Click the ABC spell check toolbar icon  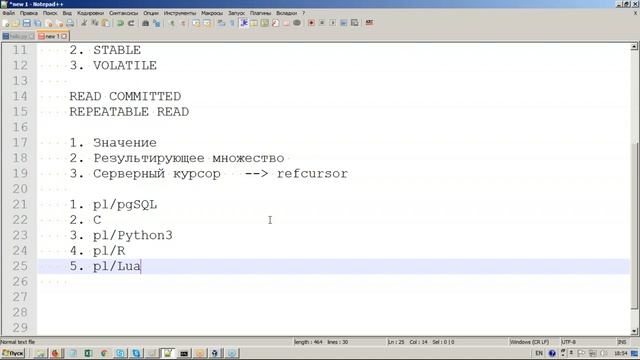point(369,22)
